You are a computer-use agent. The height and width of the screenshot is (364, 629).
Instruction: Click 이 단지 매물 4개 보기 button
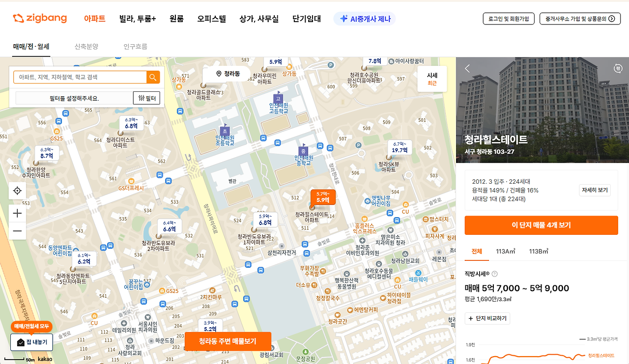541,225
